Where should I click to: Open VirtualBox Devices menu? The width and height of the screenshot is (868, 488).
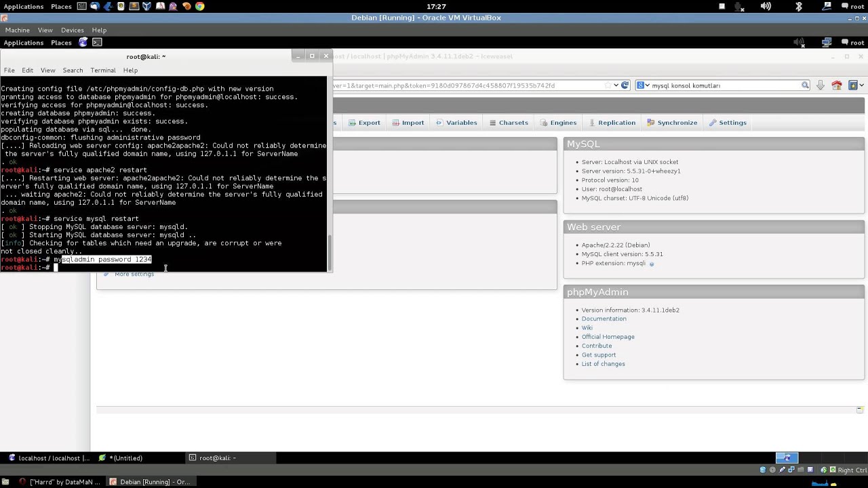point(73,30)
